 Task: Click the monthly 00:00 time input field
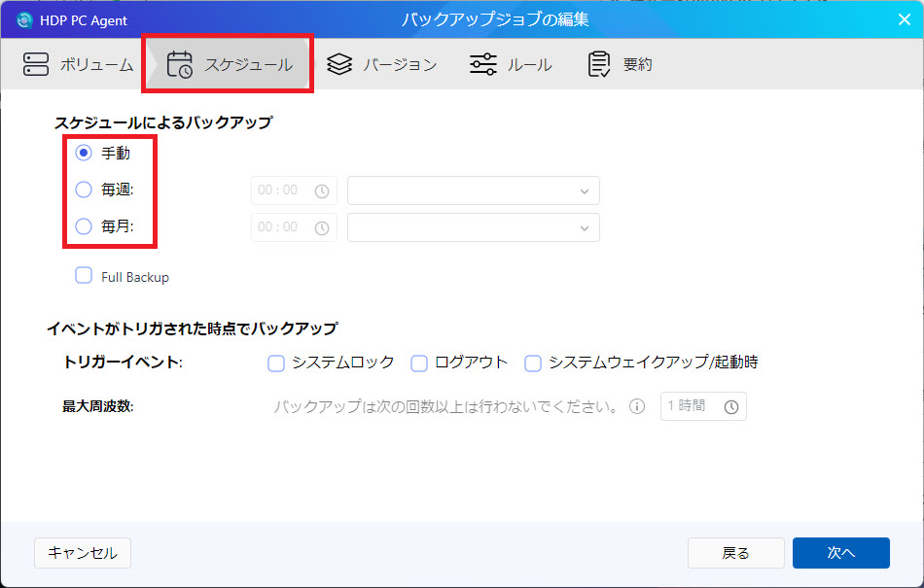coord(280,227)
